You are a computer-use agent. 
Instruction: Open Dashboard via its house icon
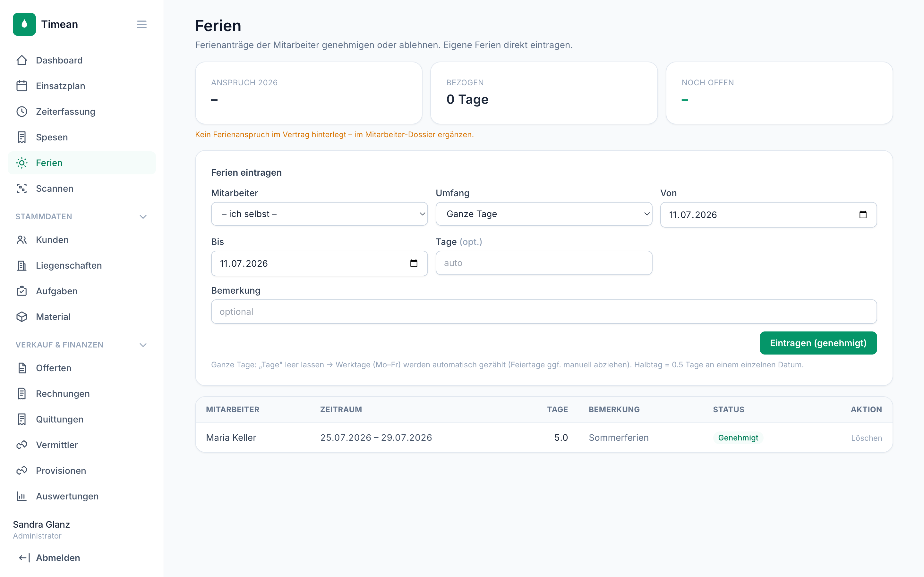[22, 60]
